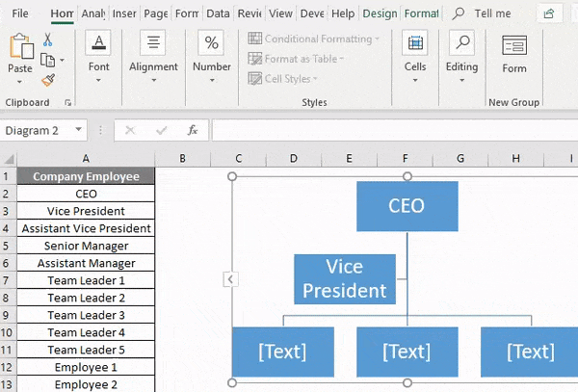Click the Tell me search magnifier

click(x=459, y=13)
